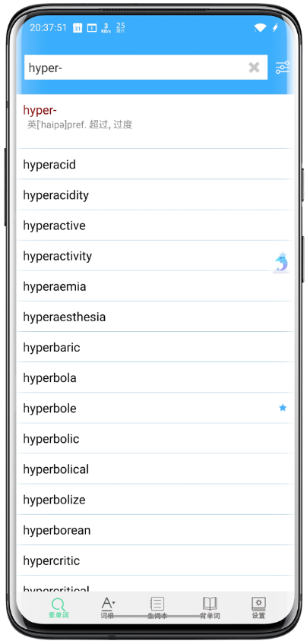
Task: Tap the Wi-Fi status icon
Action: tap(260, 27)
